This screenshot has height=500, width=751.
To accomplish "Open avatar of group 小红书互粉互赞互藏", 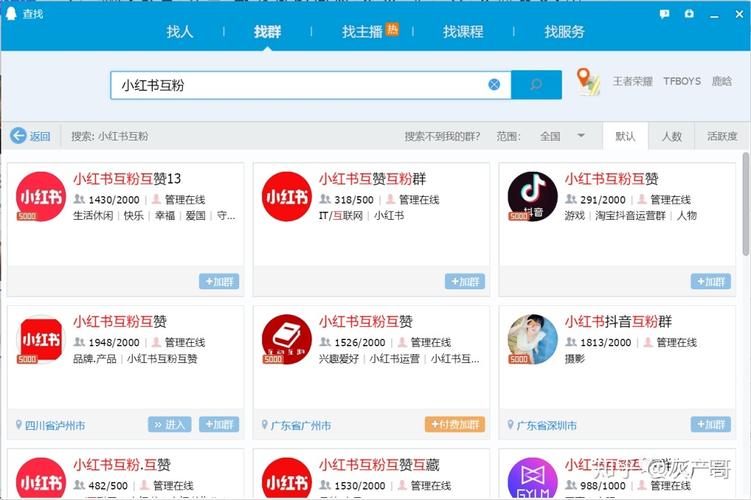I will [287, 478].
